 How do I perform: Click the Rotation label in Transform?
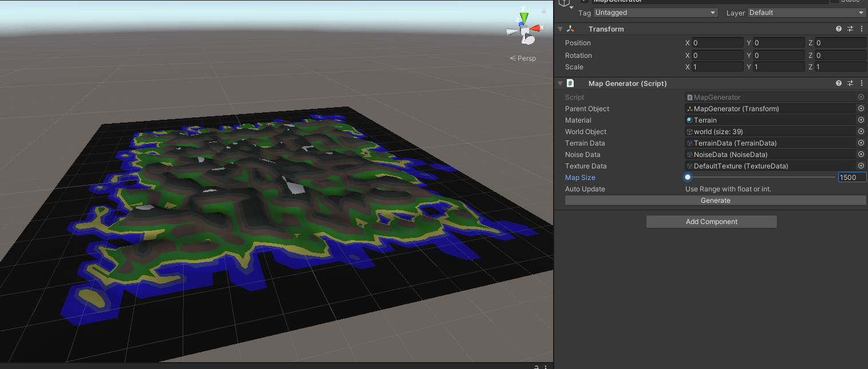(x=578, y=56)
